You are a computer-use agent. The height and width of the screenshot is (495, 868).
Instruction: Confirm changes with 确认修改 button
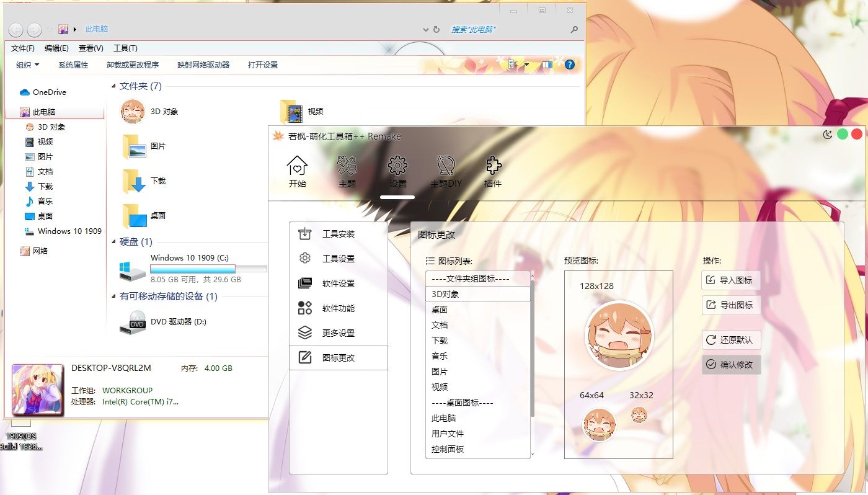pos(731,365)
